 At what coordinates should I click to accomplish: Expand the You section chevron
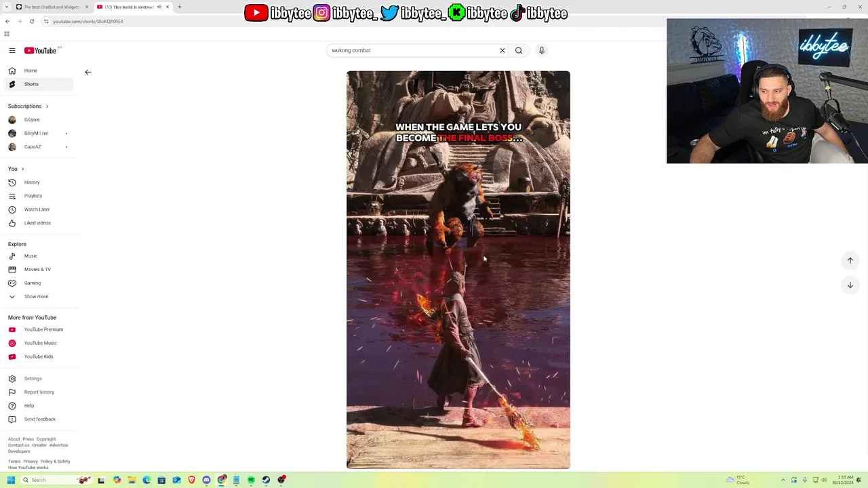[22, 169]
